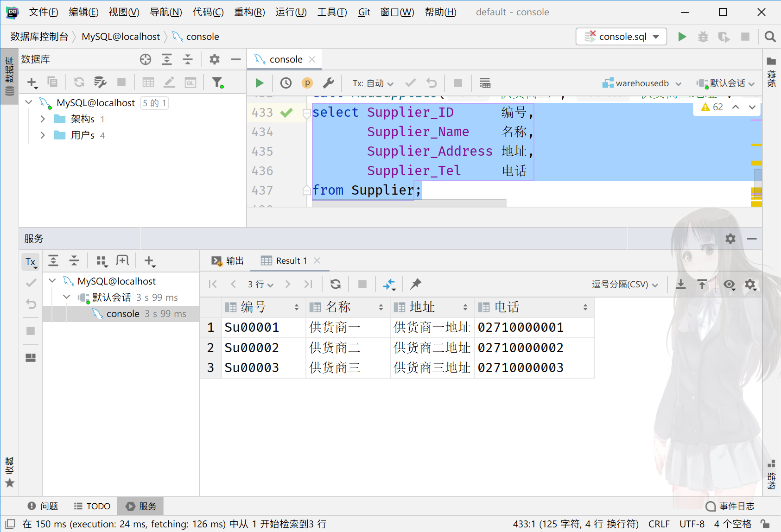Jump to query console icon in database panel

tap(190, 82)
